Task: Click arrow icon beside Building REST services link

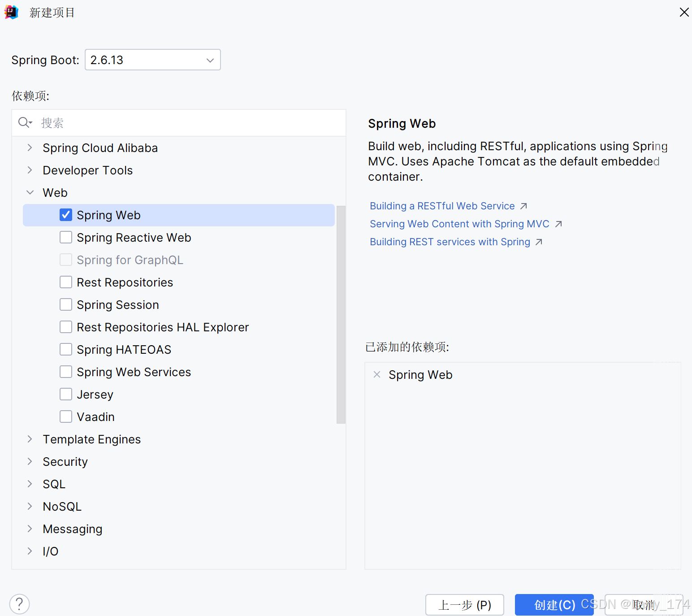Action: tap(539, 242)
